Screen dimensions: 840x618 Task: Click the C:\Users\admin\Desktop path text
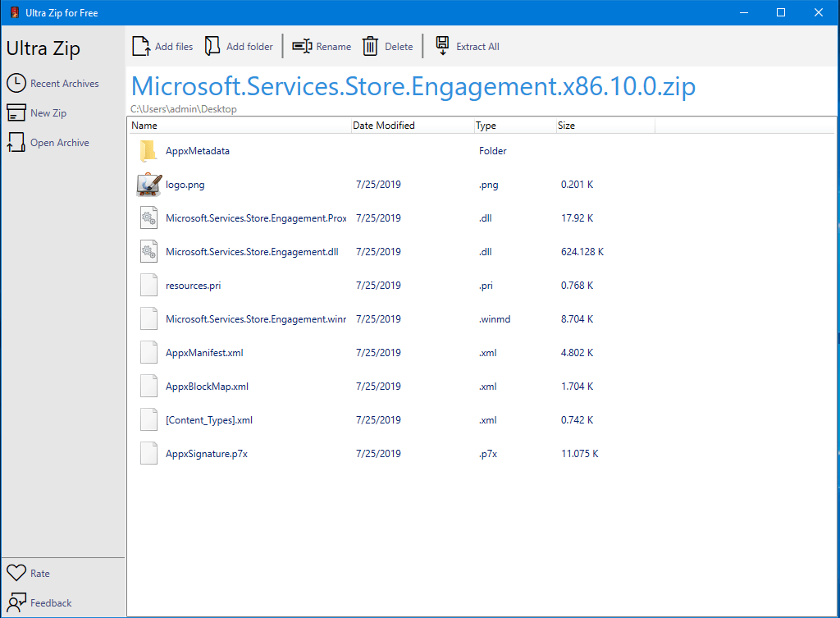(x=184, y=109)
